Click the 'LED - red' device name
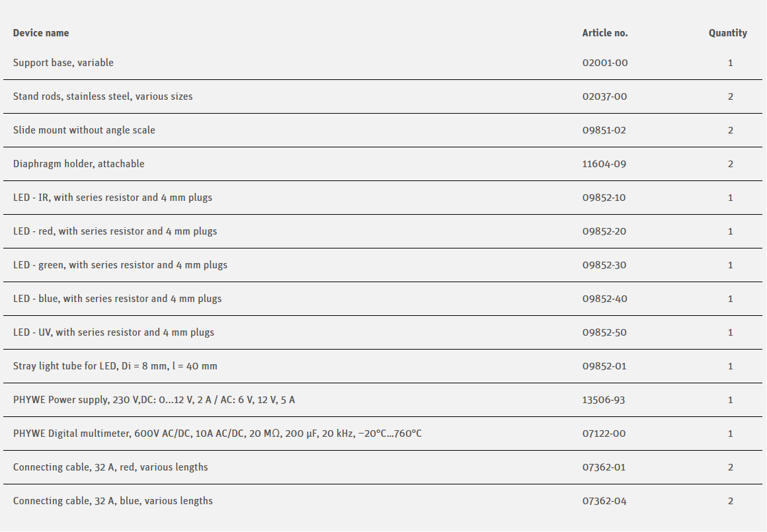 point(115,231)
